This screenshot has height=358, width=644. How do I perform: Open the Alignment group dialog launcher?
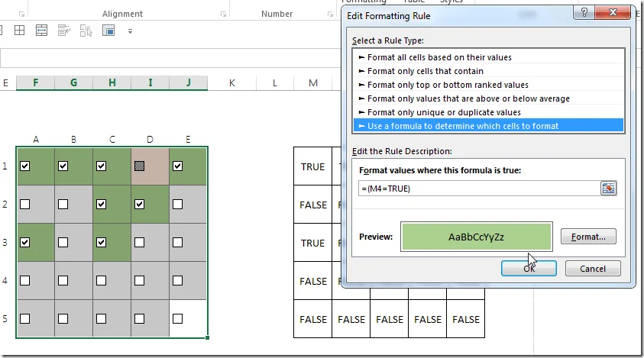coord(223,15)
